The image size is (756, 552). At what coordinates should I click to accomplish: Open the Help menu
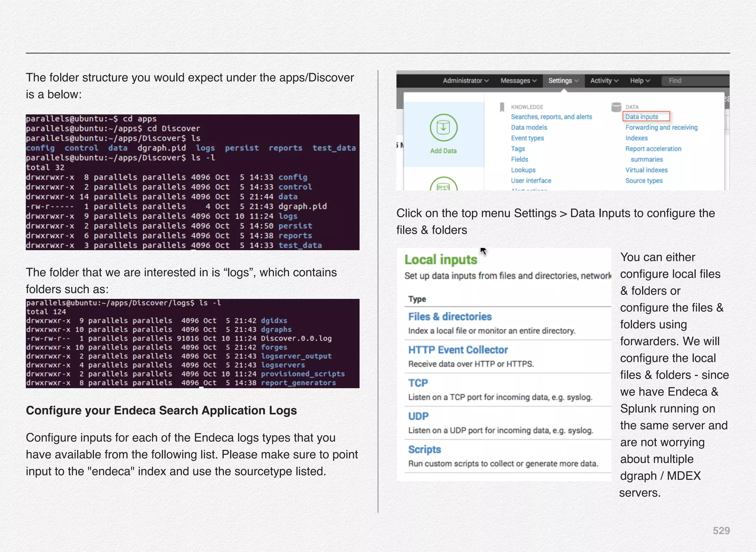tap(640, 80)
